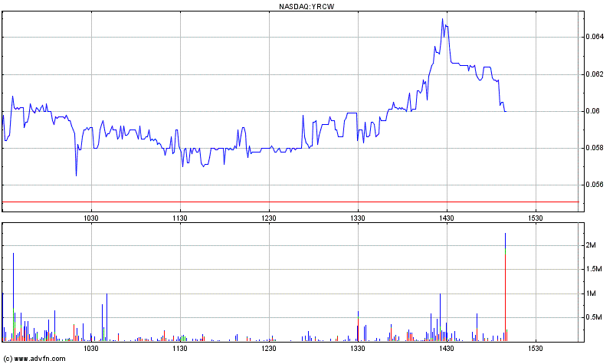Click the 1430 time label of price chart
613x364 pixels.
(x=447, y=218)
